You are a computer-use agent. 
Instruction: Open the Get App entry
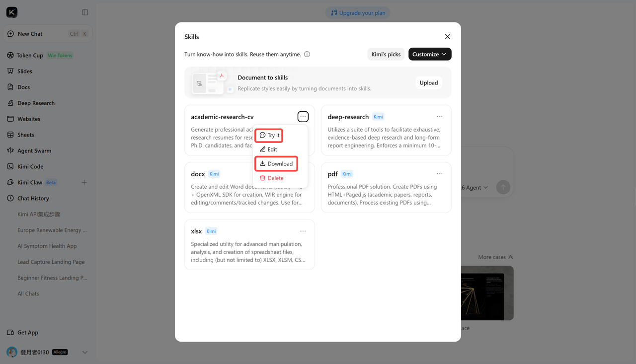[28, 333]
